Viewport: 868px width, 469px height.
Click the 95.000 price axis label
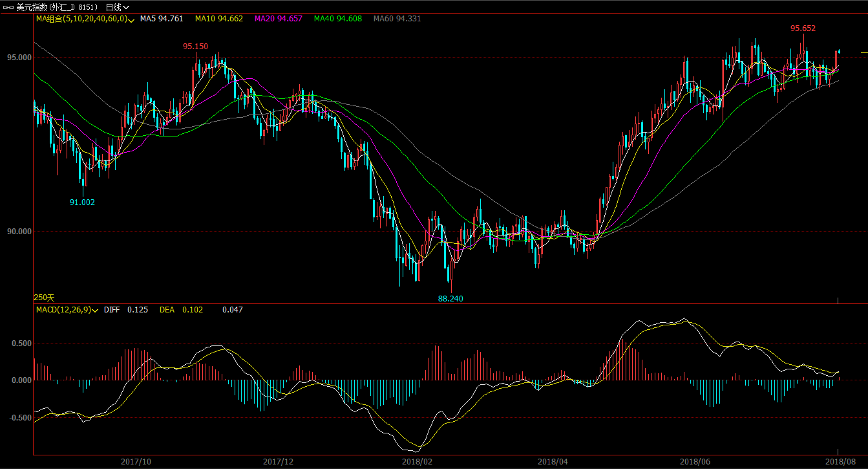point(19,58)
